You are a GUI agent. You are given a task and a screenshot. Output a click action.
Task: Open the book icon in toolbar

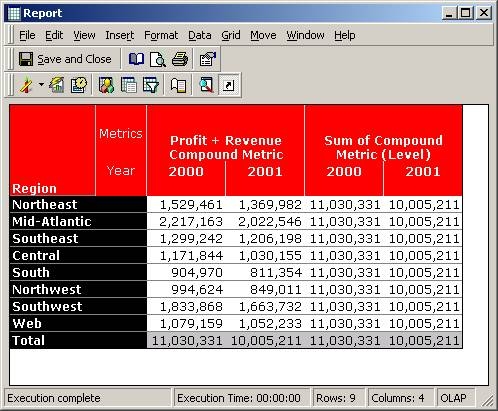click(136, 59)
